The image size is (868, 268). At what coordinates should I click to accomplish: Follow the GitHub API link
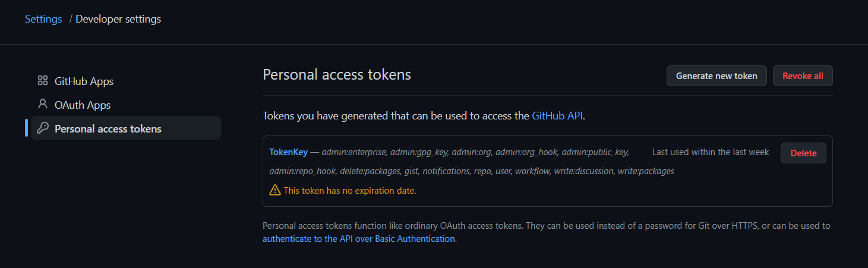[x=557, y=116]
